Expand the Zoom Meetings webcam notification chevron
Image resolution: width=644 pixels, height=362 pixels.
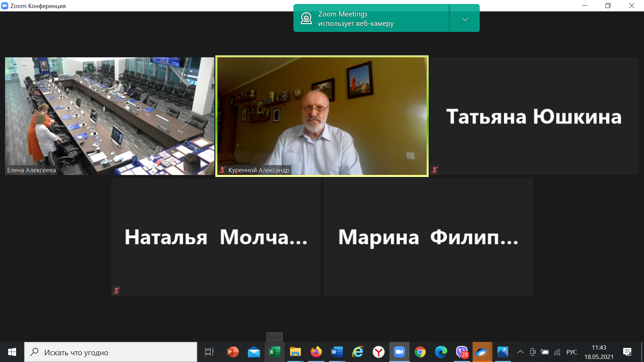click(x=465, y=19)
